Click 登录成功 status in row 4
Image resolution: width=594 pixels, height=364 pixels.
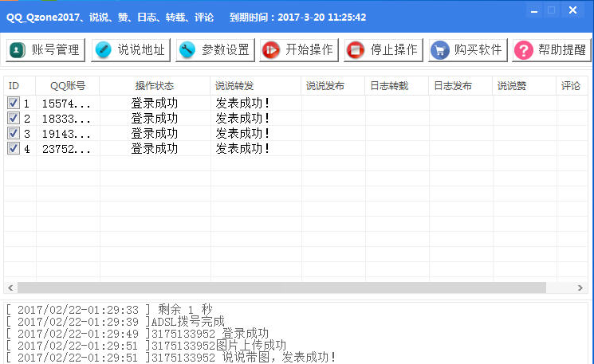(155, 148)
